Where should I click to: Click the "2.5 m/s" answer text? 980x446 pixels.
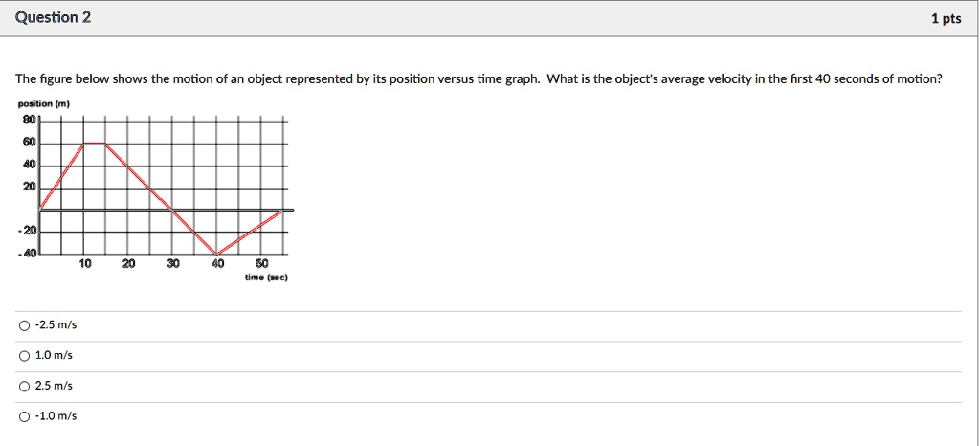54,386
